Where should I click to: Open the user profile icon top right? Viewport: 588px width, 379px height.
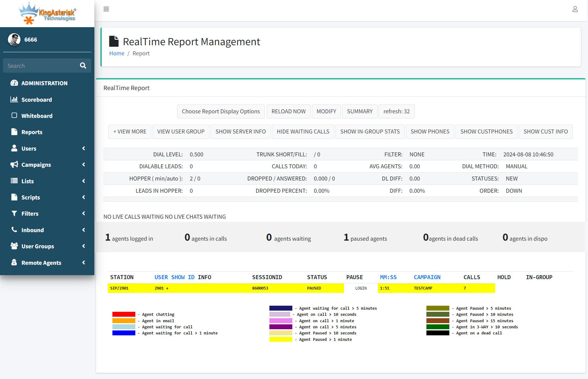pyautogui.click(x=575, y=9)
